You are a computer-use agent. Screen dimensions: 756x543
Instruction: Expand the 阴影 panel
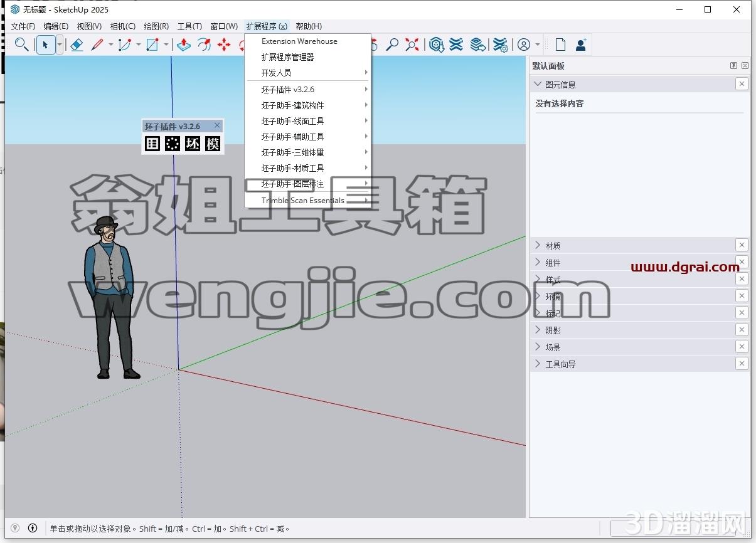[538, 330]
